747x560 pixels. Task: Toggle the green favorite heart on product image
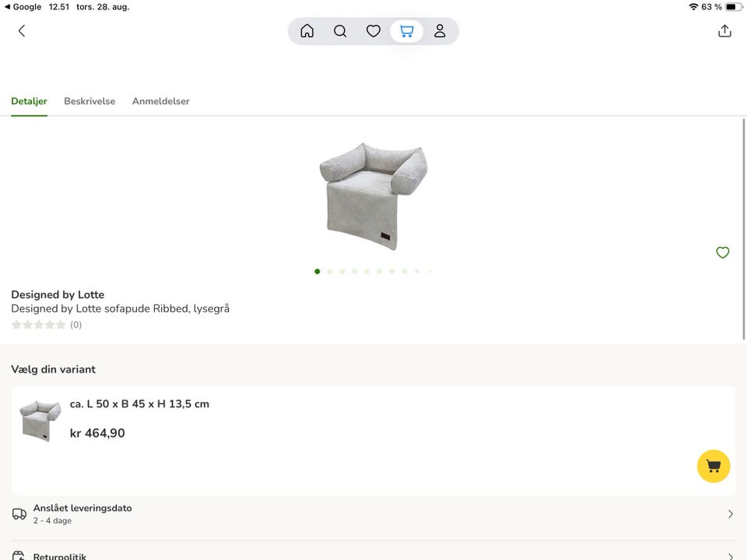(x=722, y=252)
